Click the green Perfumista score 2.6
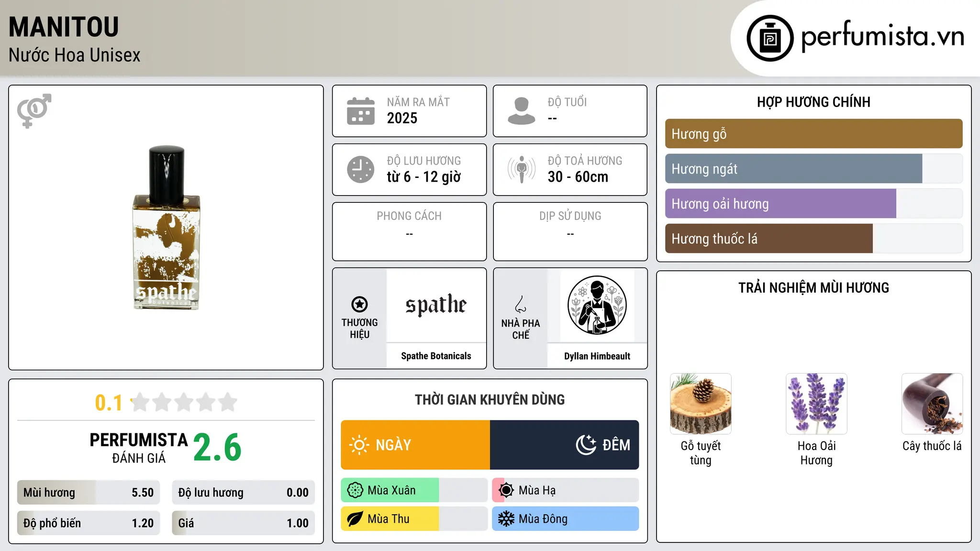 [x=218, y=448]
